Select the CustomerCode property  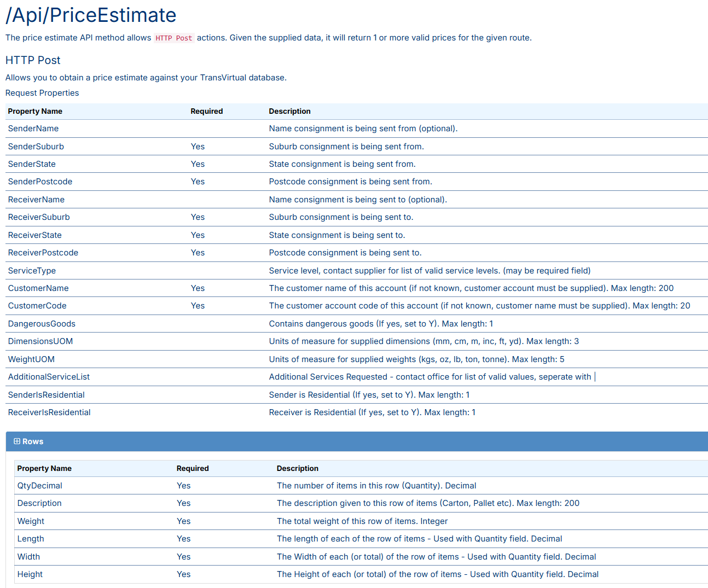point(37,305)
